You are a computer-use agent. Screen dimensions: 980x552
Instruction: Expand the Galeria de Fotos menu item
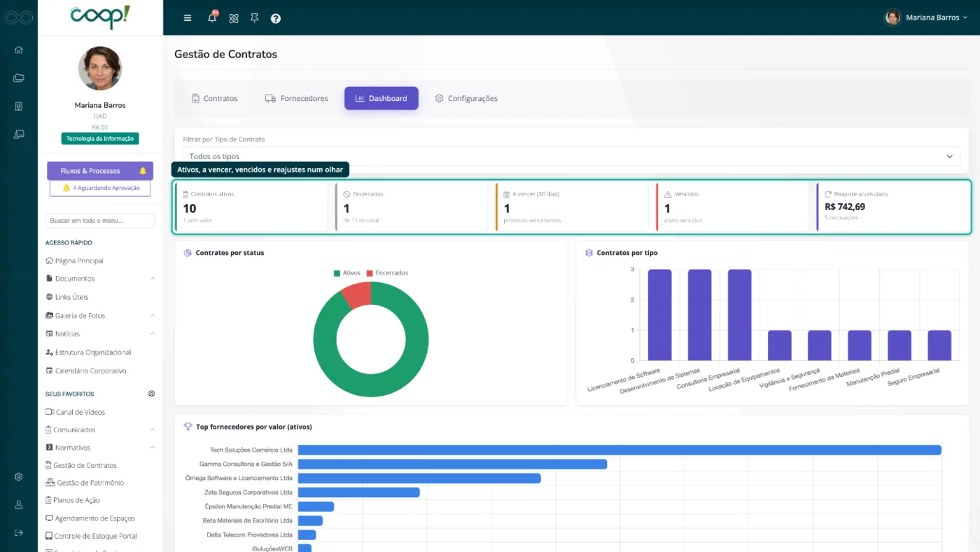tap(100, 316)
